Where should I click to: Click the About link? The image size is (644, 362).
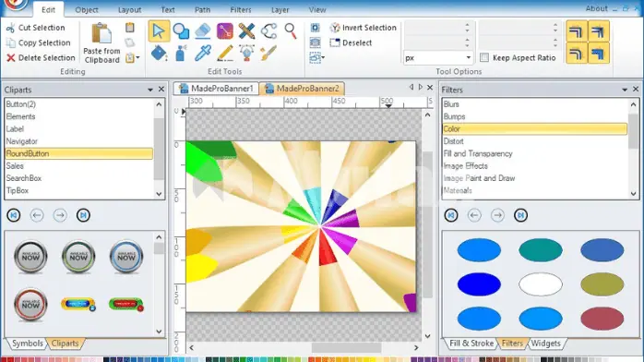pos(596,8)
